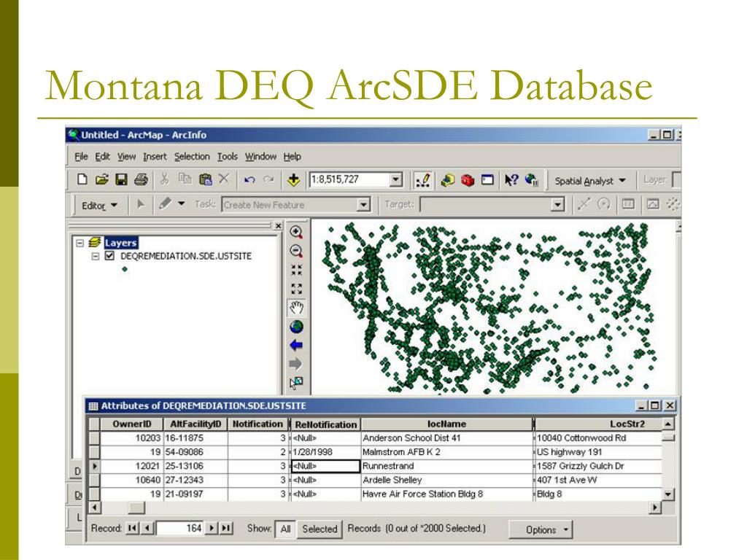The width and height of the screenshot is (747, 560).
Task: Open the Help menu
Action: coord(292,157)
